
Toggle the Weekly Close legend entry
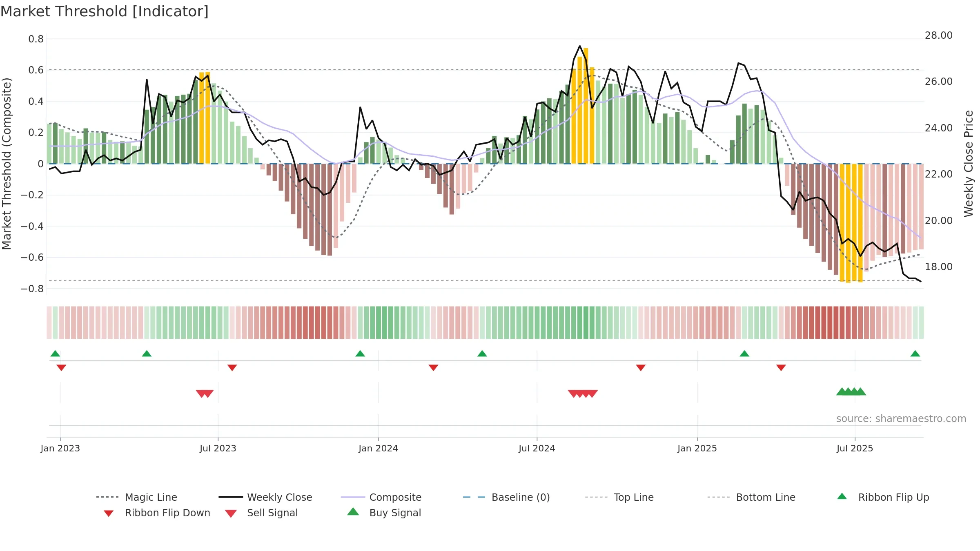tap(265, 497)
